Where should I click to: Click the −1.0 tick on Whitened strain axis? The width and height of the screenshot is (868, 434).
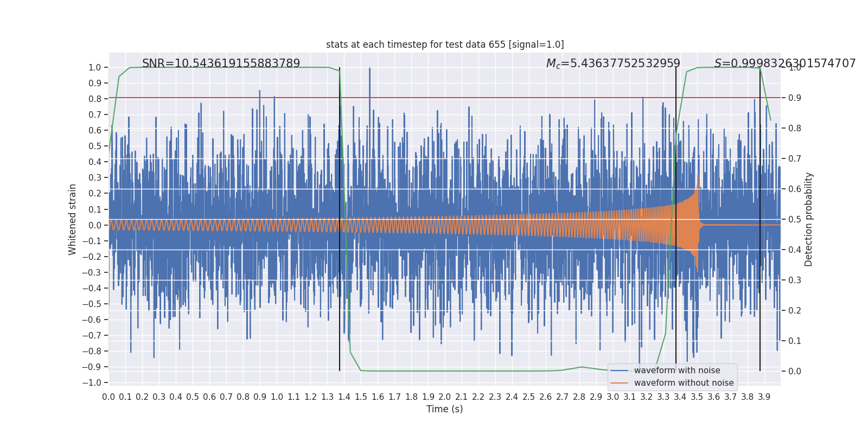tap(92, 382)
